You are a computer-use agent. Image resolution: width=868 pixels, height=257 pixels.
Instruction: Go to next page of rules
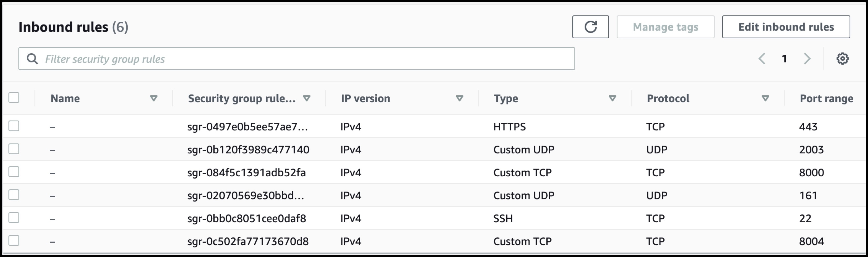point(807,59)
